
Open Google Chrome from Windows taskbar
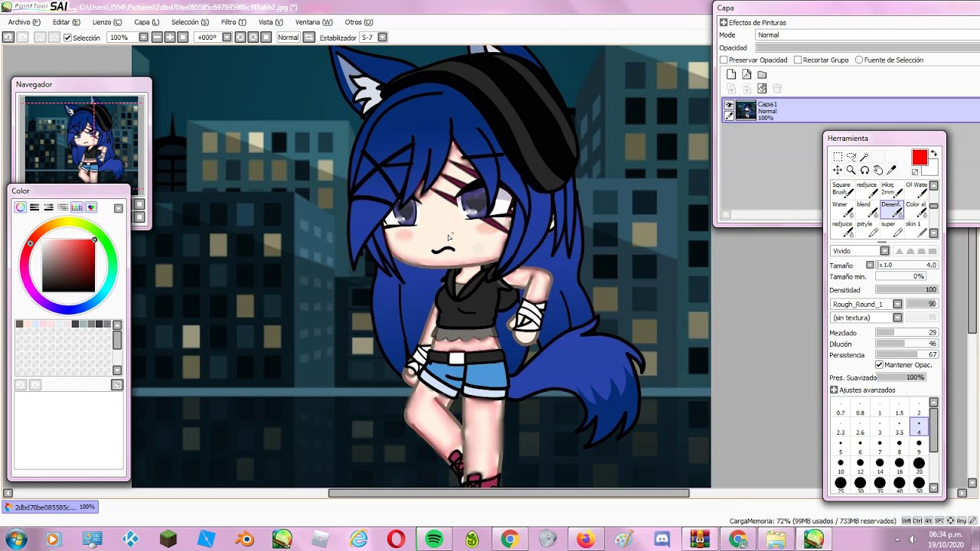click(509, 540)
